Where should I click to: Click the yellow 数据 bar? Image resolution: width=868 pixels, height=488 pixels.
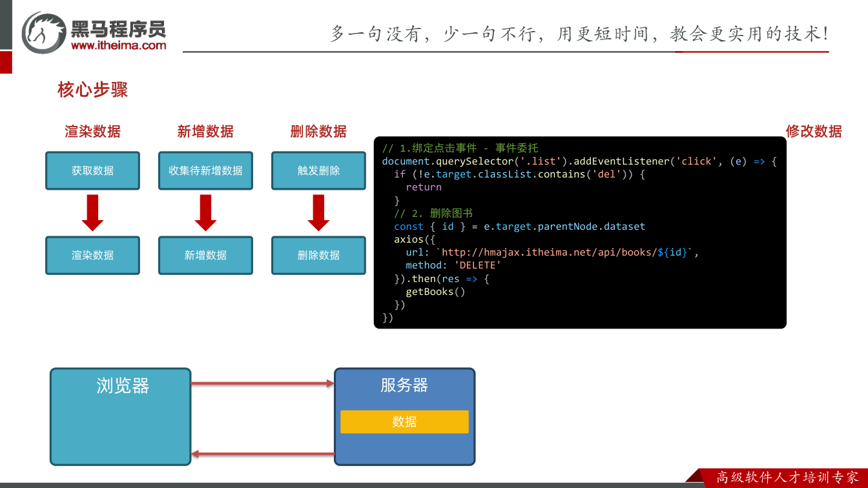tap(404, 422)
